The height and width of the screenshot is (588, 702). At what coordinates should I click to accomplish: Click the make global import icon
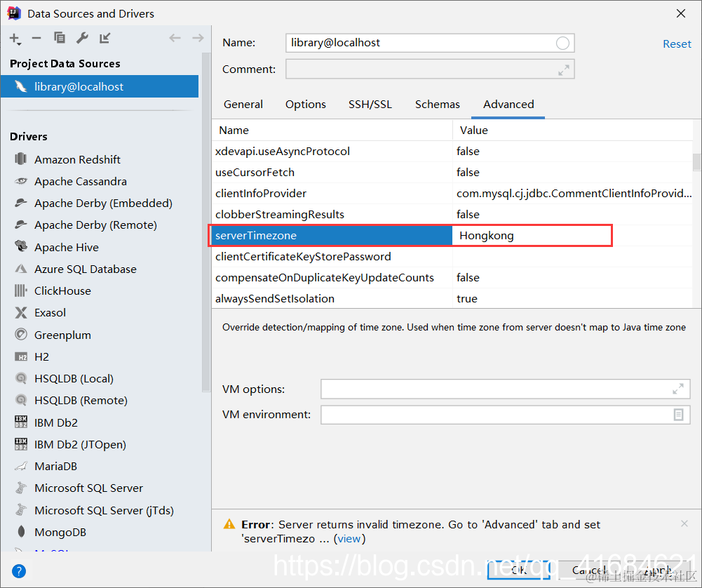coord(104,38)
